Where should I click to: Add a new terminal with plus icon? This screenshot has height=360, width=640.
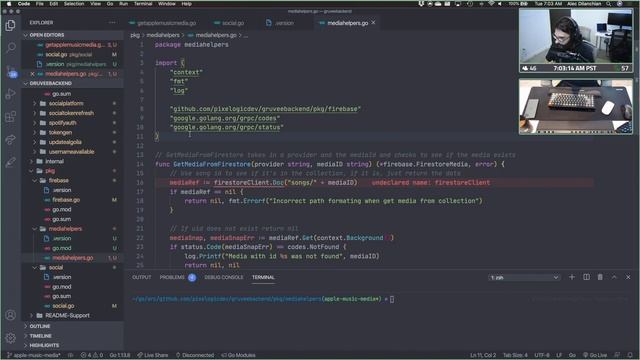(572, 277)
